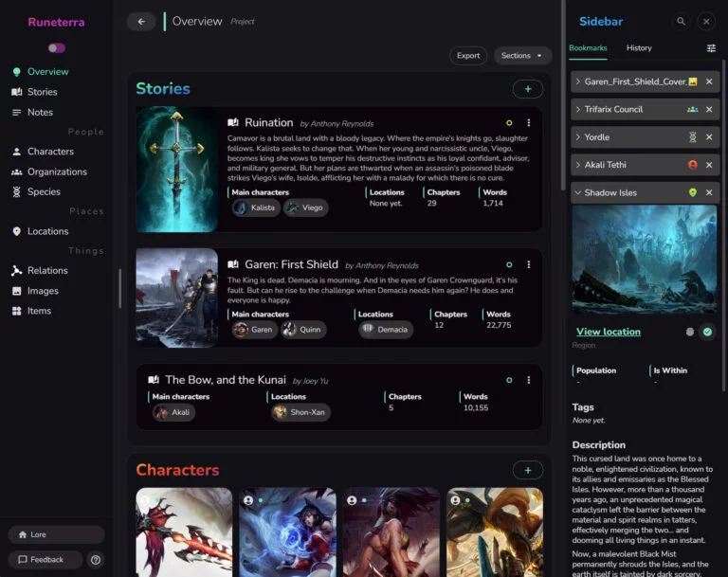
Task: Select the Demacia location chip
Action: [386, 330]
